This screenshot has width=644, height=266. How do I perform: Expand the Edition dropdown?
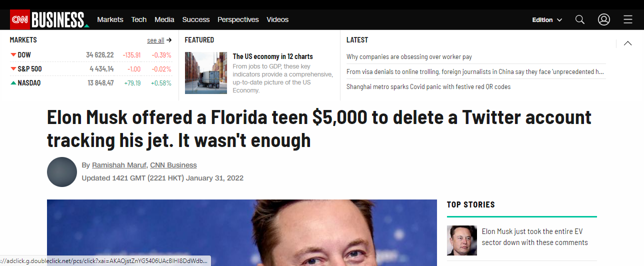click(x=547, y=20)
